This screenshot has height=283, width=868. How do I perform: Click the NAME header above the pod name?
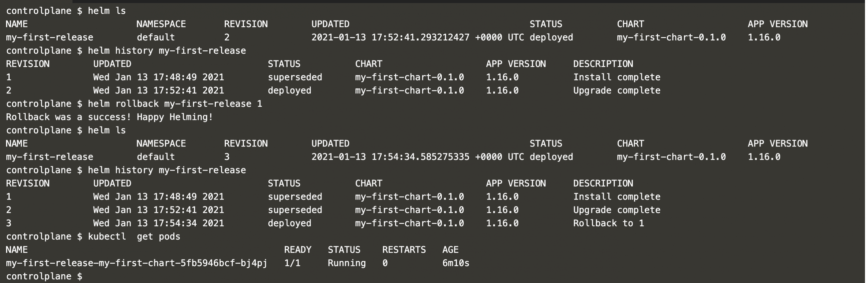(17, 250)
